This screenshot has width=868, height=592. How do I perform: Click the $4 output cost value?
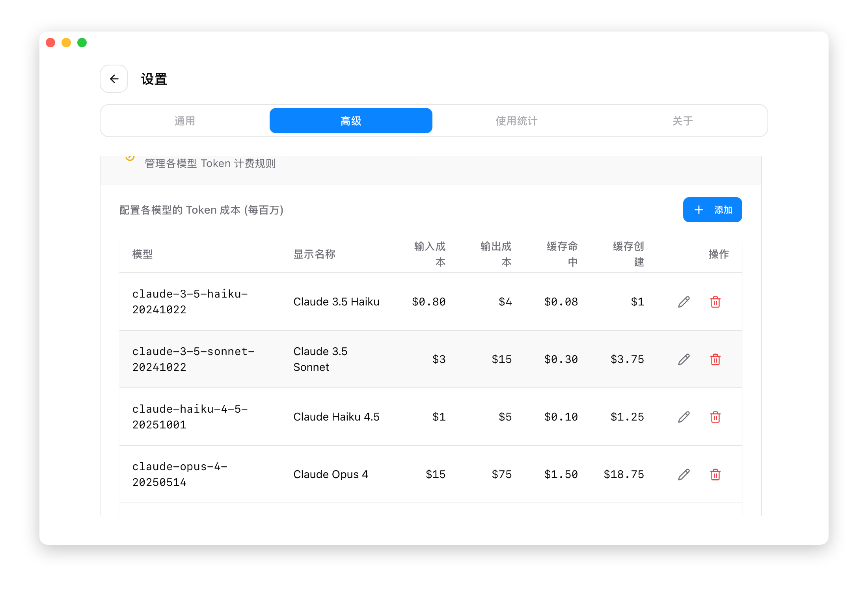[505, 302]
